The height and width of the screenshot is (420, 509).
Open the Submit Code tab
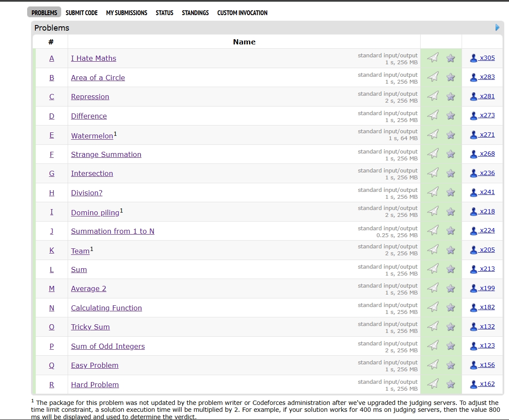tap(81, 13)
